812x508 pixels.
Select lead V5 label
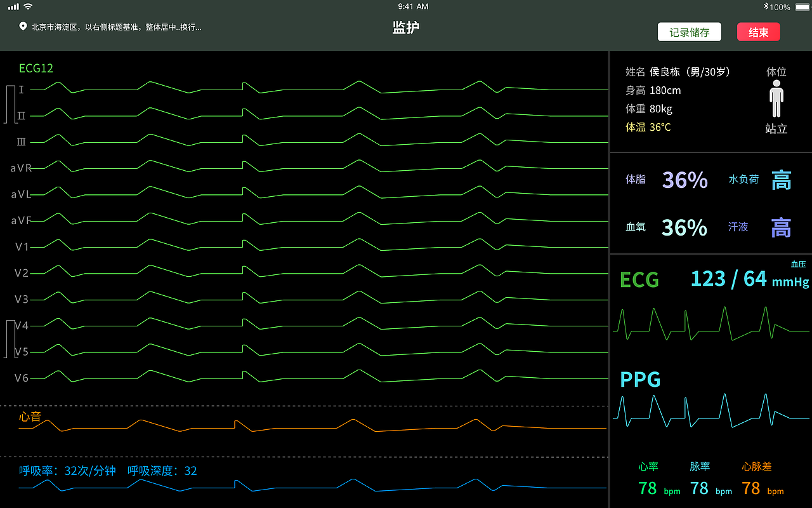point(22,351)
